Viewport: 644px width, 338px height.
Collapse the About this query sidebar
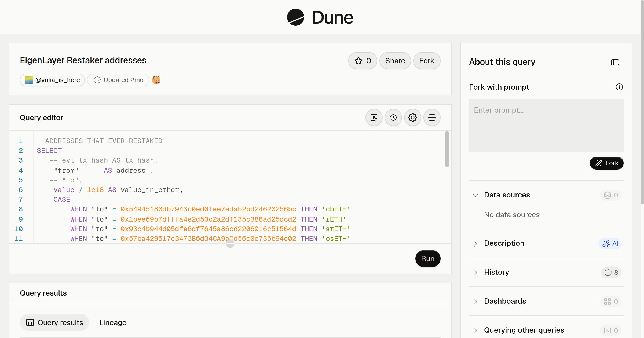click(615, 62)
